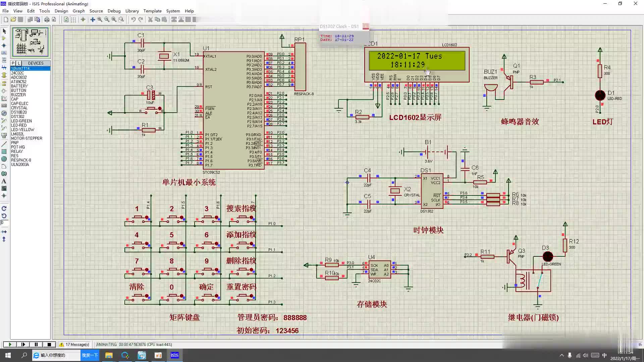The width and height of the screenshot is (644, 362).
Task: Open the Windows Start menu
Action: tap(8, 355)
